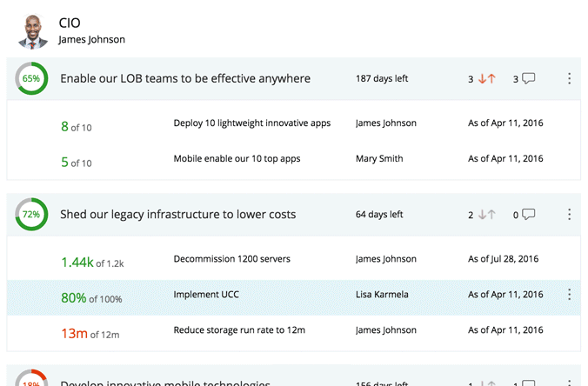The image size is (588, 386).
Task: Open 'Shed our legacy infrastructure' objective title
Action: pyautogui.click(x=177, y=215)
